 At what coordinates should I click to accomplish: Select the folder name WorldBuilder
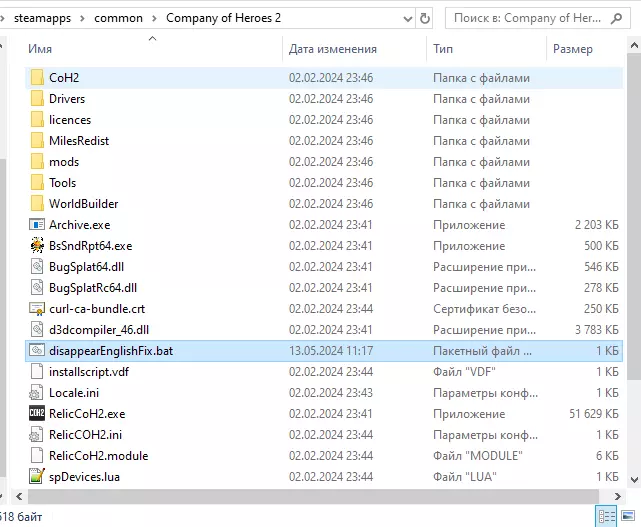point(83,204)
